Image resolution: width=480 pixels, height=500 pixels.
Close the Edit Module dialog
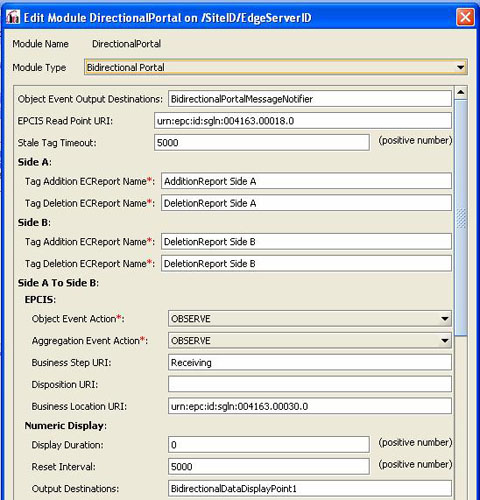click(x=465, y=17)
